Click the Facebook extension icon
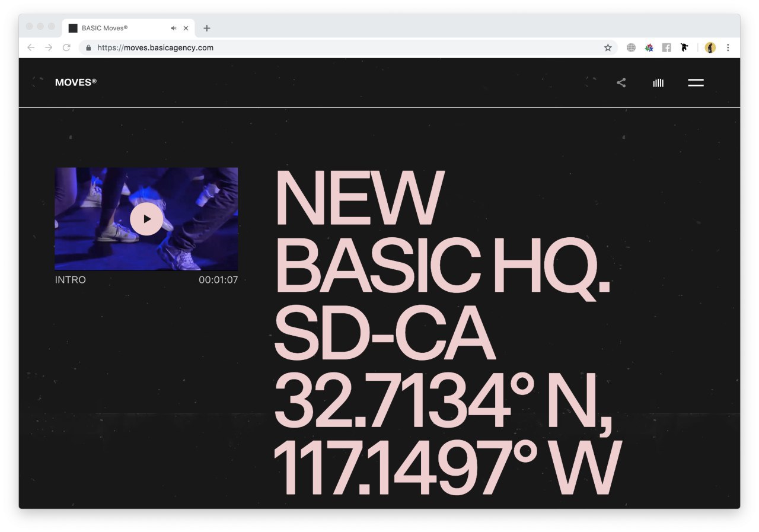 666,47
